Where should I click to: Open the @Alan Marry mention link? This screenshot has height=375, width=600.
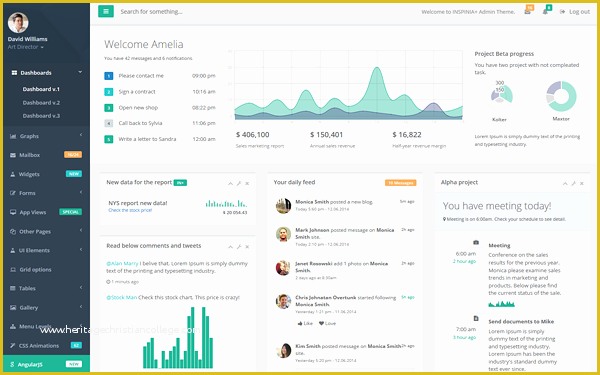tap(122, 264)
